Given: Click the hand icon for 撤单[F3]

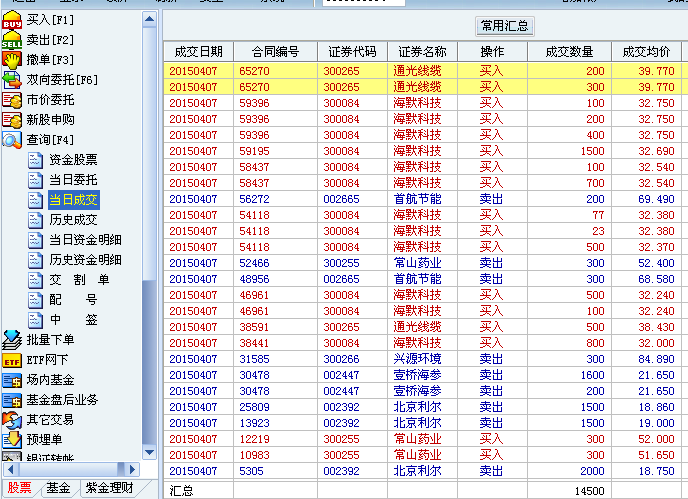Looking at the screenshot, I should [x=12, y=60].
